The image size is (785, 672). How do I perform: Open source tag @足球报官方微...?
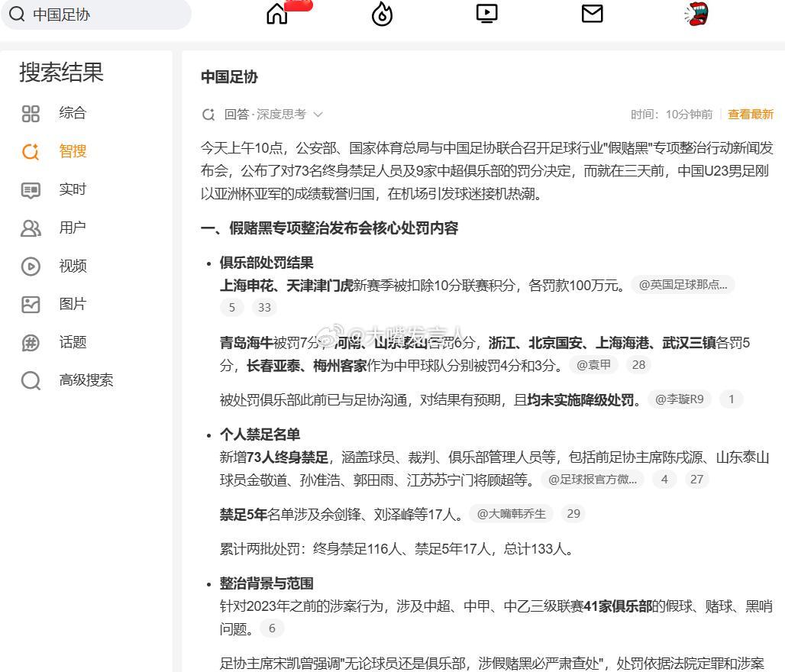pyautogui.click(x=593, y=480)
